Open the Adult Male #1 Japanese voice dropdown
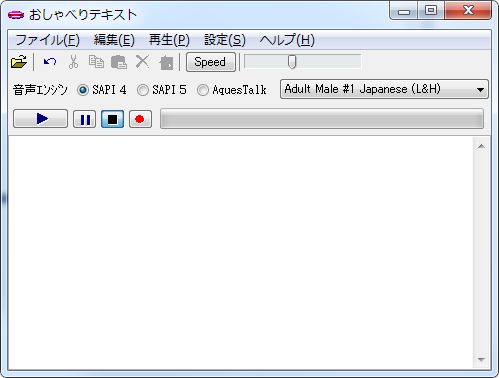 click(384, 89)
